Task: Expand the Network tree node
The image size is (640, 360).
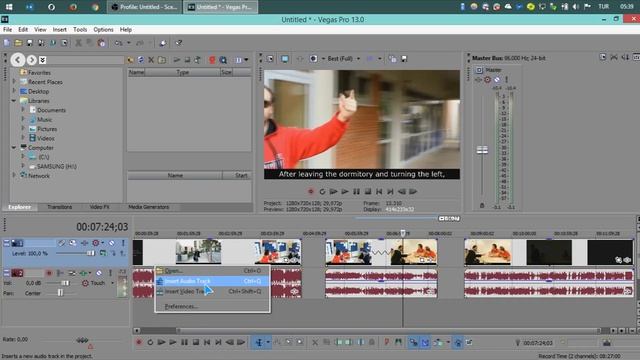Action: 14,176
